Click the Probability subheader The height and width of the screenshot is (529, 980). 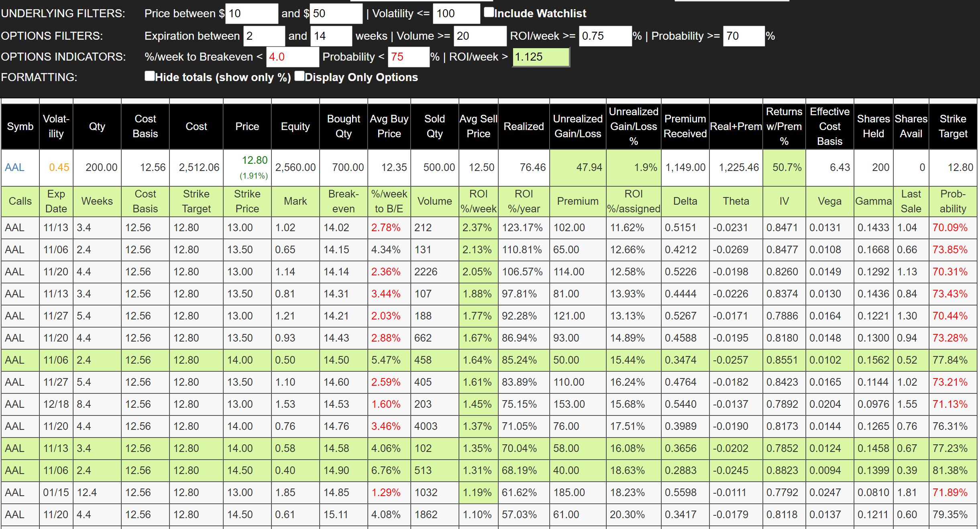click(x=953, y=201)
